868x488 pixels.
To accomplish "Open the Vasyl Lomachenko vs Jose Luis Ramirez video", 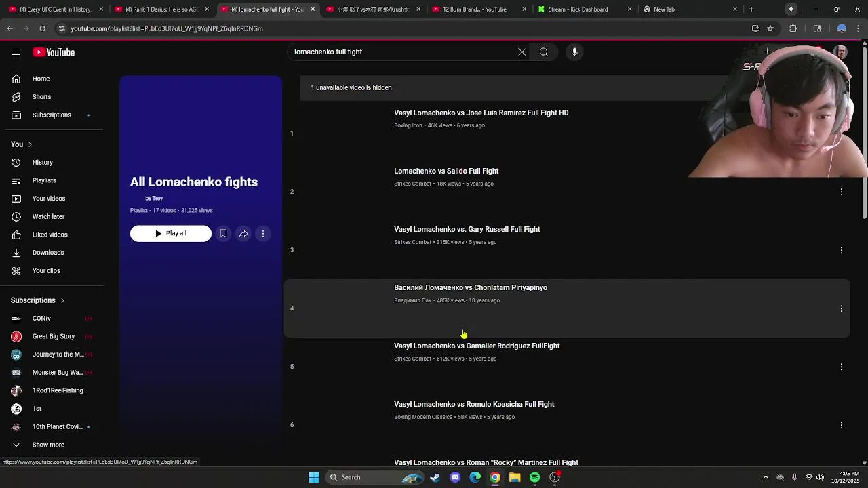I will pos(481,113).
